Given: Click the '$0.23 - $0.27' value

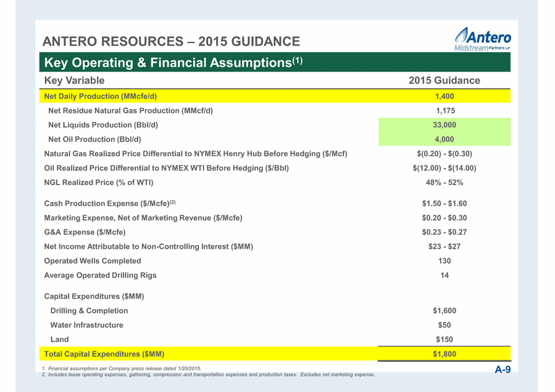Looking at the screenshot, I should tap(444, 232).
